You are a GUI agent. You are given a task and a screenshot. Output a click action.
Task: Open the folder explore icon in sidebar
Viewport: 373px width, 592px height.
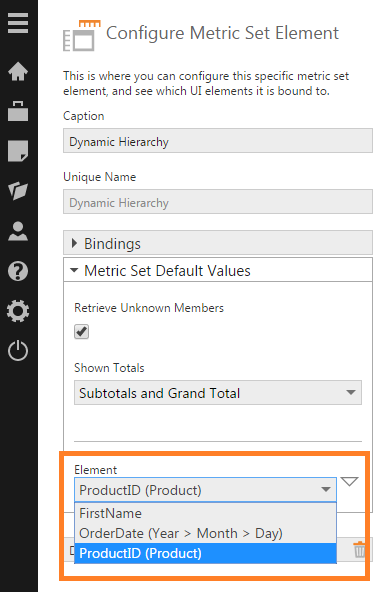point(18,191)
